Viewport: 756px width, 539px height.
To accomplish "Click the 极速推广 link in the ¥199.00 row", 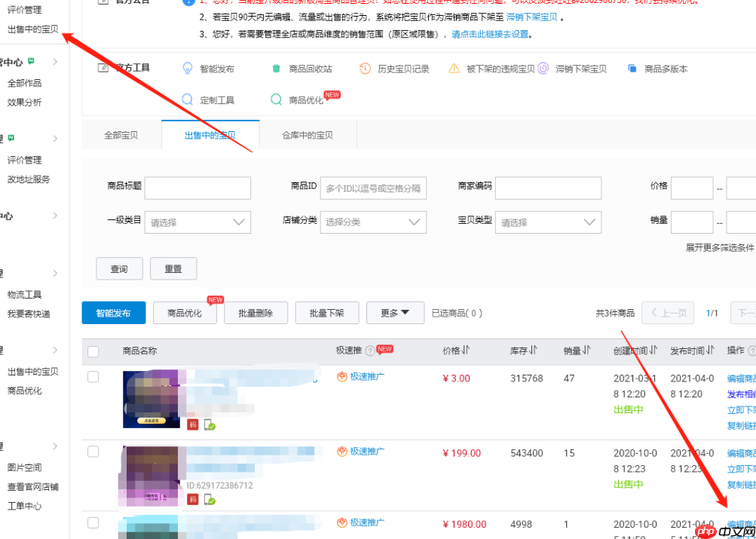I will (367, 452).
